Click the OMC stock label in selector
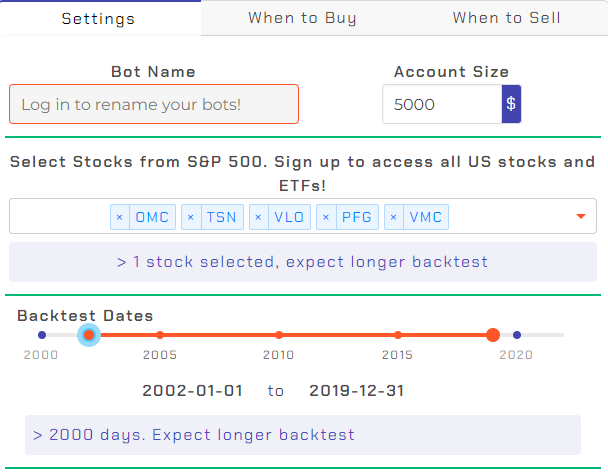 pyautogui.click(x=152, y=217)
